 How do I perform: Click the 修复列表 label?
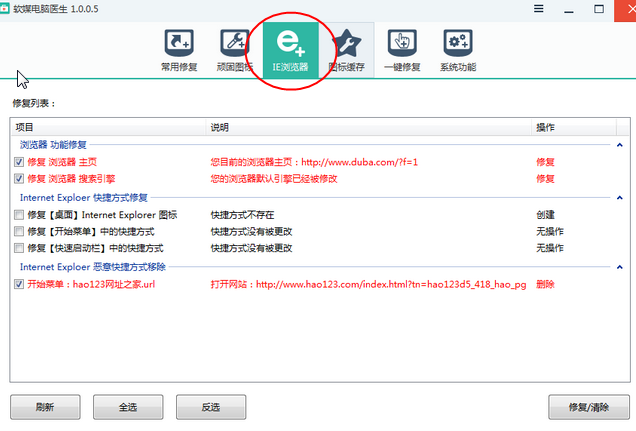34,103
